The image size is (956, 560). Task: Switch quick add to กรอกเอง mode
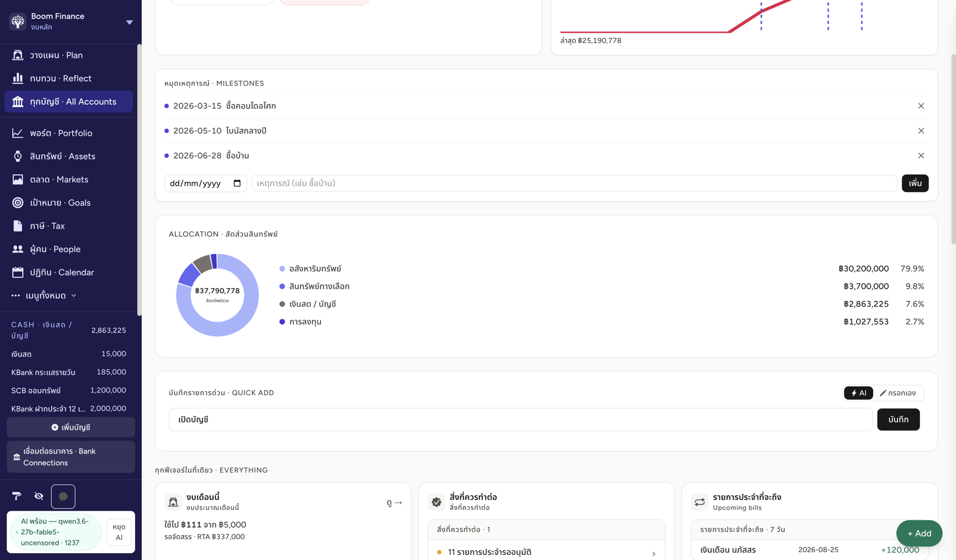[x=898, y=393]
